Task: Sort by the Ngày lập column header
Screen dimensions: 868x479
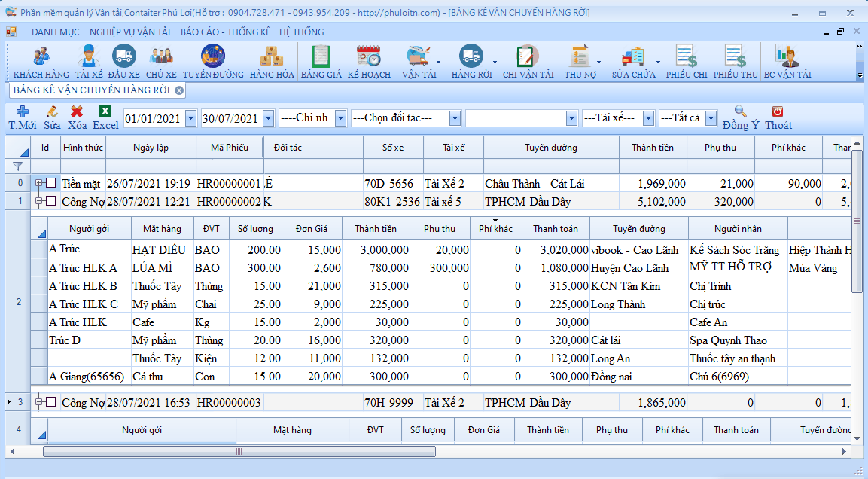Action: point(151,148)
